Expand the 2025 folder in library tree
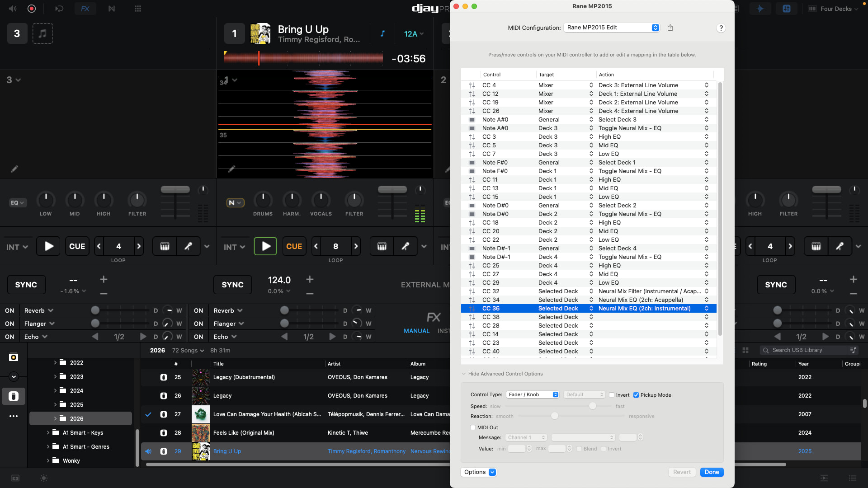The height and width of the screenshot is (488, 868). 55,404
